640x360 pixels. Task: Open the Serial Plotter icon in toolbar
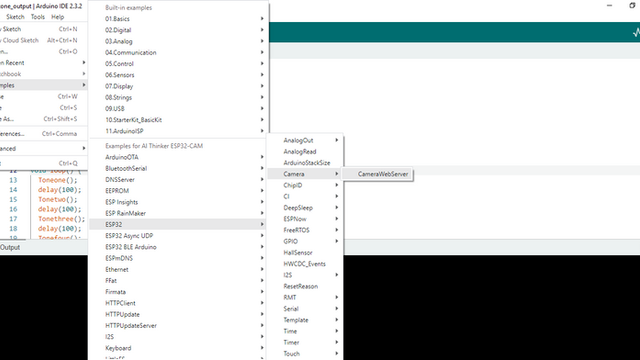636,32
